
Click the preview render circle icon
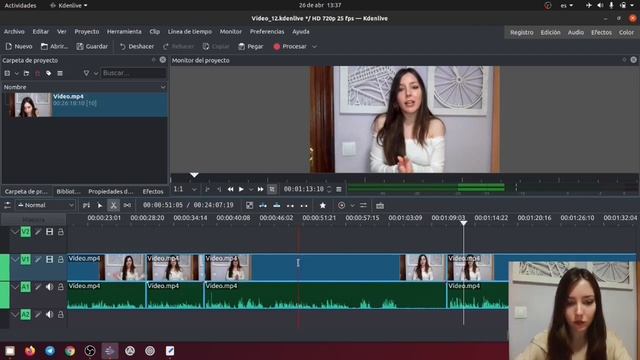pyautogui.click(x=341, y=205)
